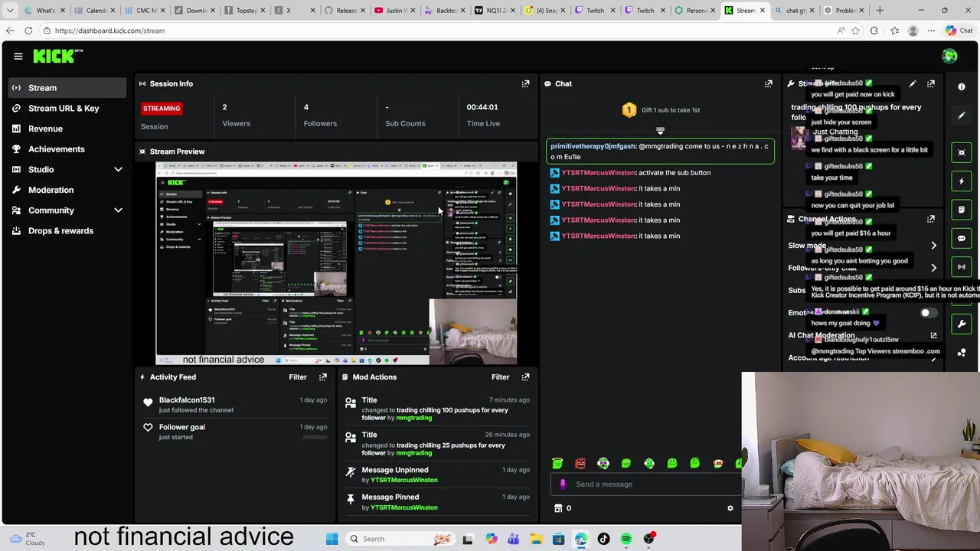The width and height of the screenshot is (980, 551).
Task: Click Blackfalcon1531 in Activity Feed
Action: coord(187,399)
